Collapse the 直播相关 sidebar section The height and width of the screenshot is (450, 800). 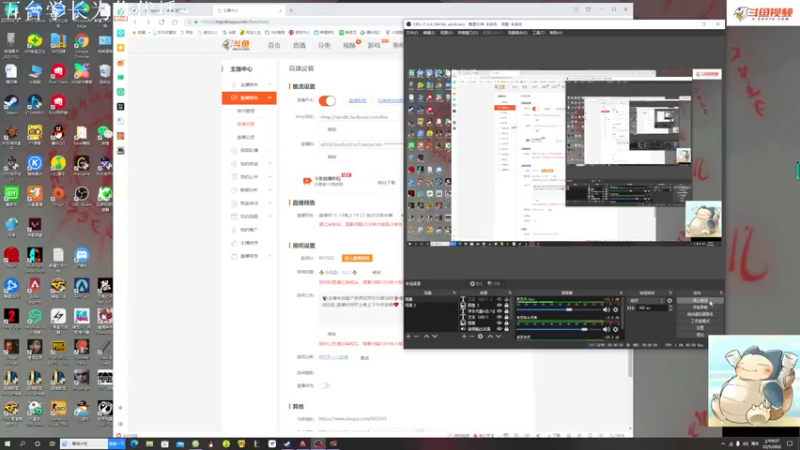click(x=249, y=97)
